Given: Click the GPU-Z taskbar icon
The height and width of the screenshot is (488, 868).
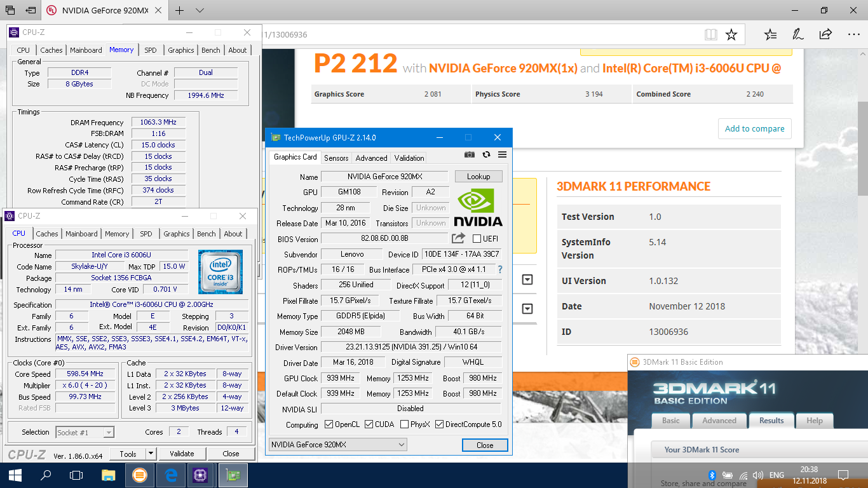Looking at the screenshot, I should (x=232, y=475).
